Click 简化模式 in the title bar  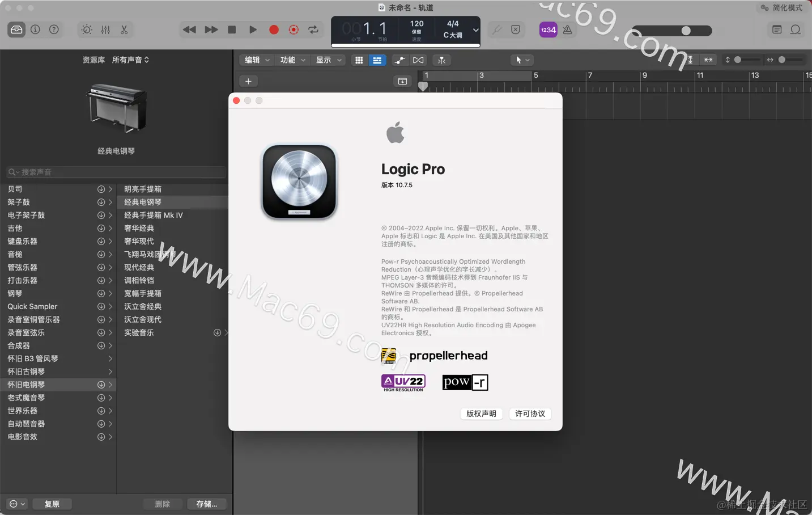point(782,8)
